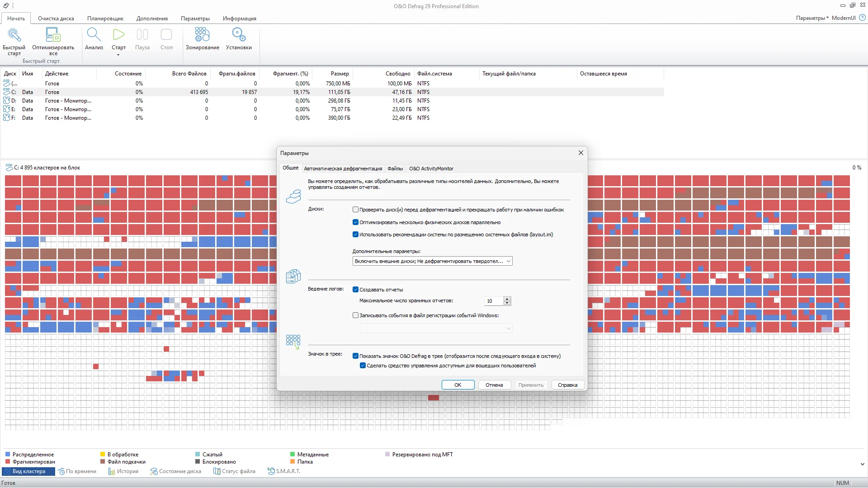Select drive C: icon in the disk list

coord(7,92)
